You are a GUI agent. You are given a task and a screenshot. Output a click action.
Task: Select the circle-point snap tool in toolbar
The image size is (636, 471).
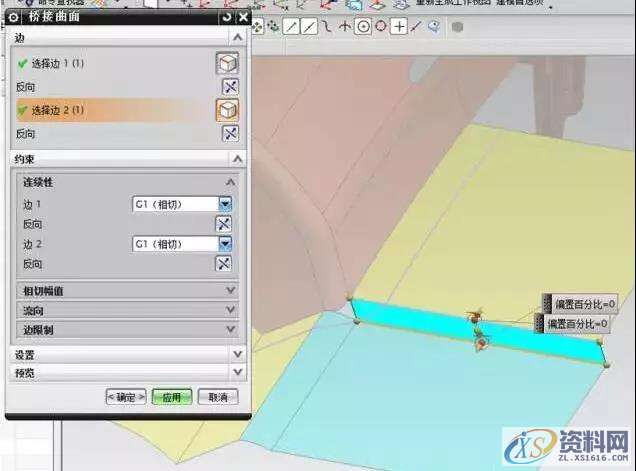[x=363, y=26]
